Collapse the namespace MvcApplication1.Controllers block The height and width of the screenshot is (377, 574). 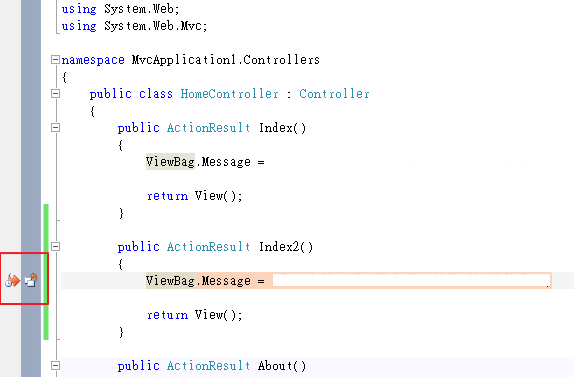tap(55, 60)
